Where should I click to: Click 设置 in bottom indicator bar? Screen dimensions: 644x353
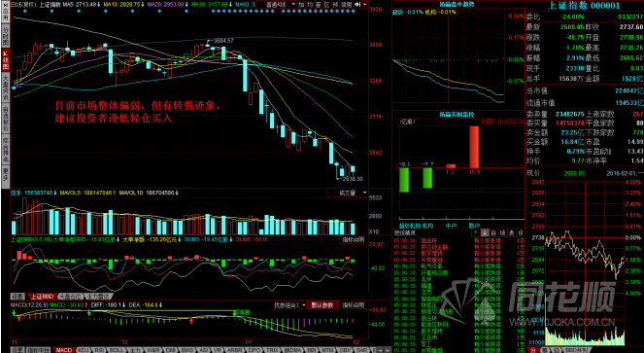pyautogui.click(x=17, y=350)
